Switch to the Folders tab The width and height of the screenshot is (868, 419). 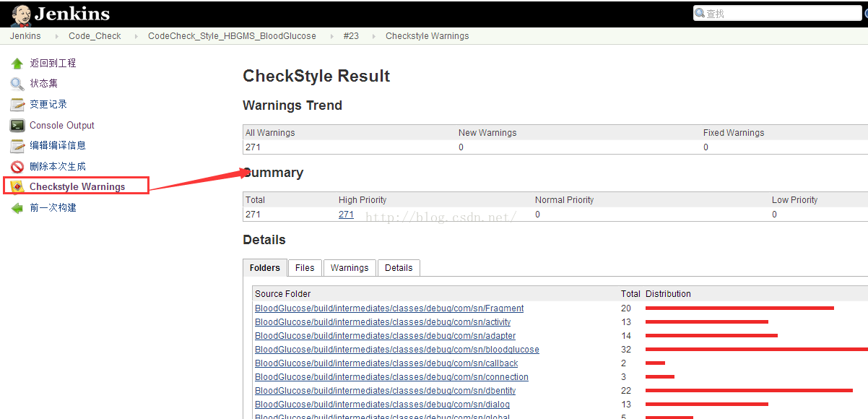click(x=265, y=268)
